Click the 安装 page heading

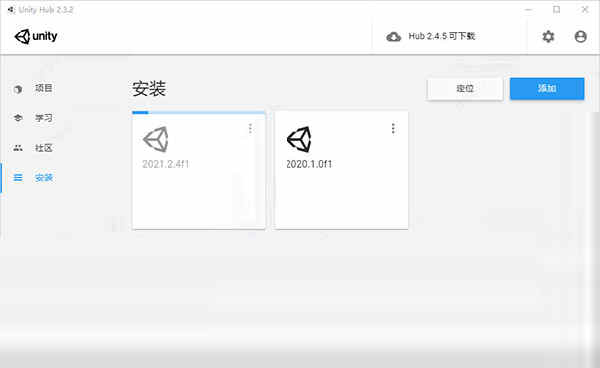[149, 89]
